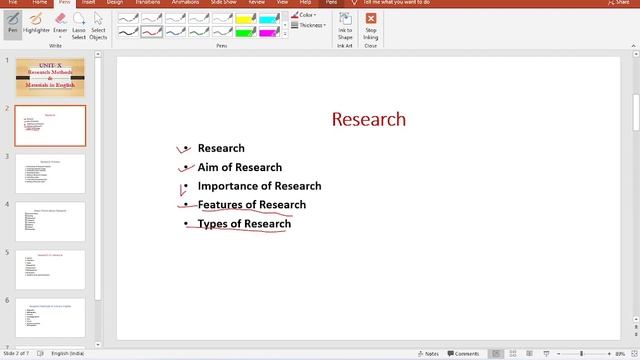640x360 pixels.
Task: Expand the Pens gallery more arrow
Action: tap(285, 34)
